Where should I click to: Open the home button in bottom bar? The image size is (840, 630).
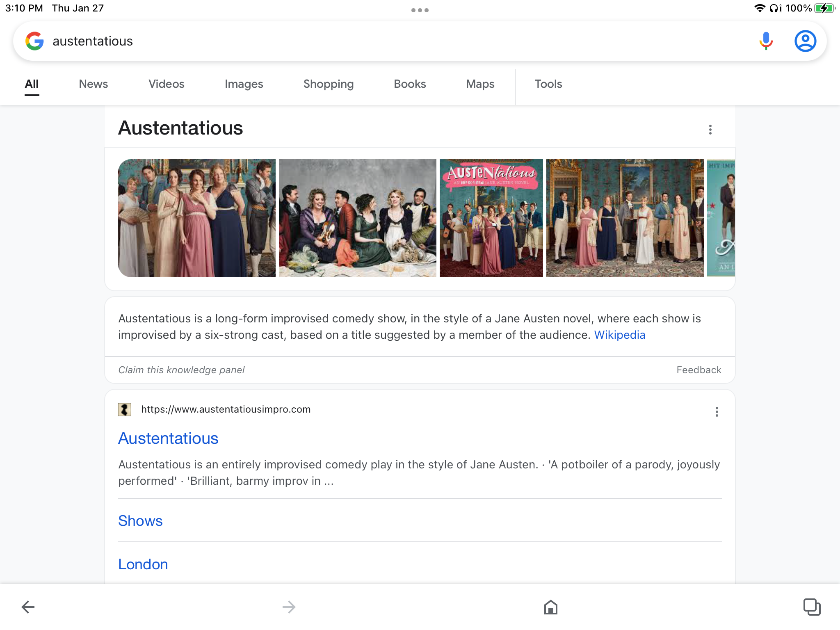click(x=551, y=607)
